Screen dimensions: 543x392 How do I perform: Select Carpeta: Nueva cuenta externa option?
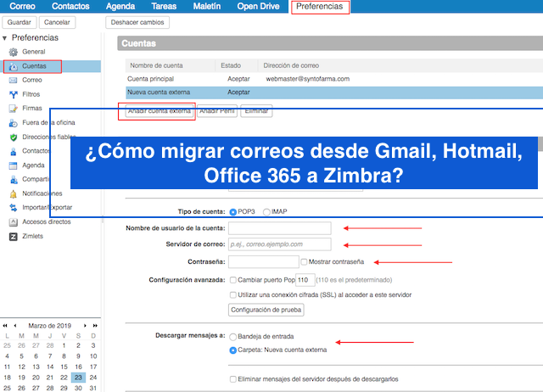233,350
